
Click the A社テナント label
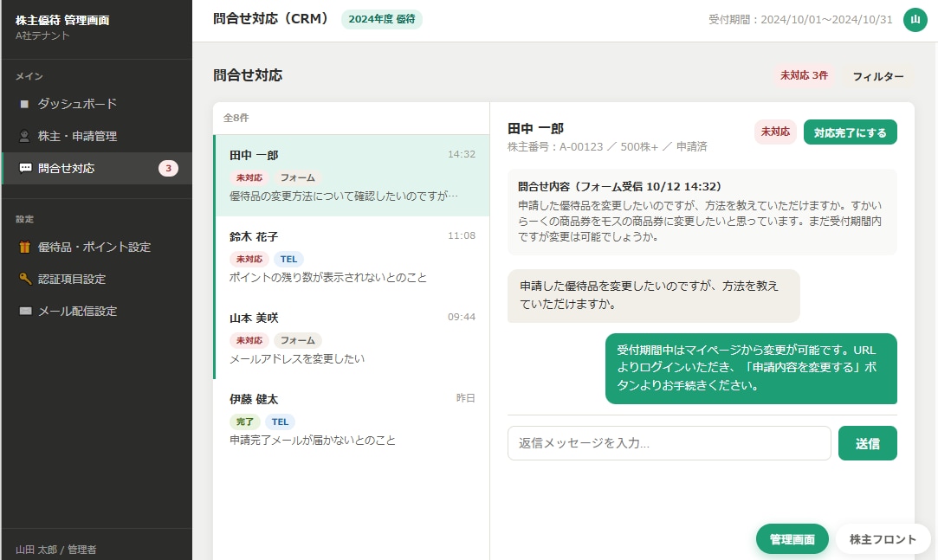tap(42, 35)
